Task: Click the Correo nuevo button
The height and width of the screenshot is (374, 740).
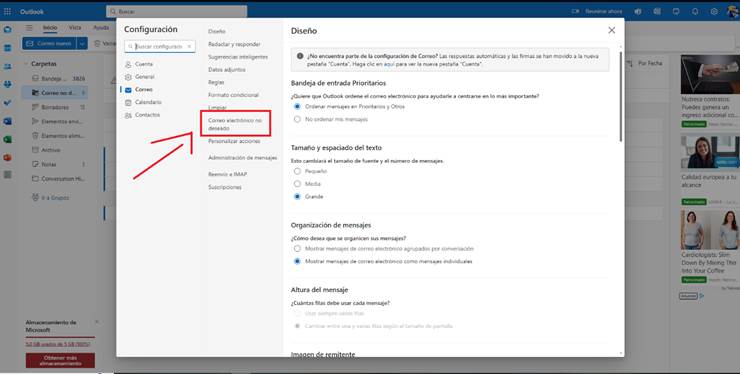Action: tap(49, 43)
